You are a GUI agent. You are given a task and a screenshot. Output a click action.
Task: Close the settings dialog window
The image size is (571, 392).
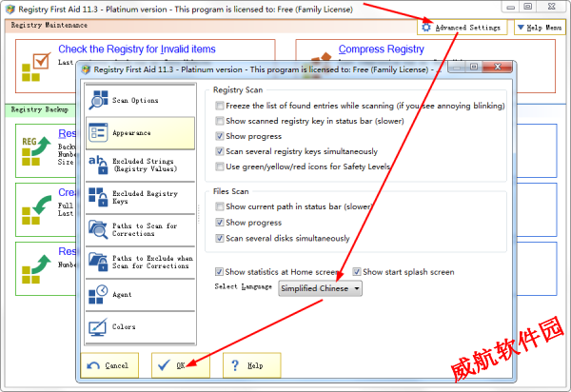pos(498,67)
